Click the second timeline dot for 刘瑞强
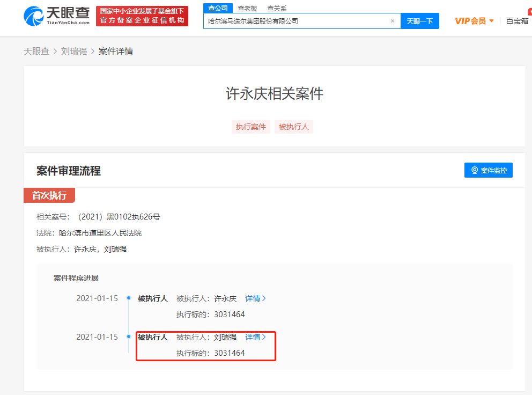The image size is (532, 395). [129, 337]
